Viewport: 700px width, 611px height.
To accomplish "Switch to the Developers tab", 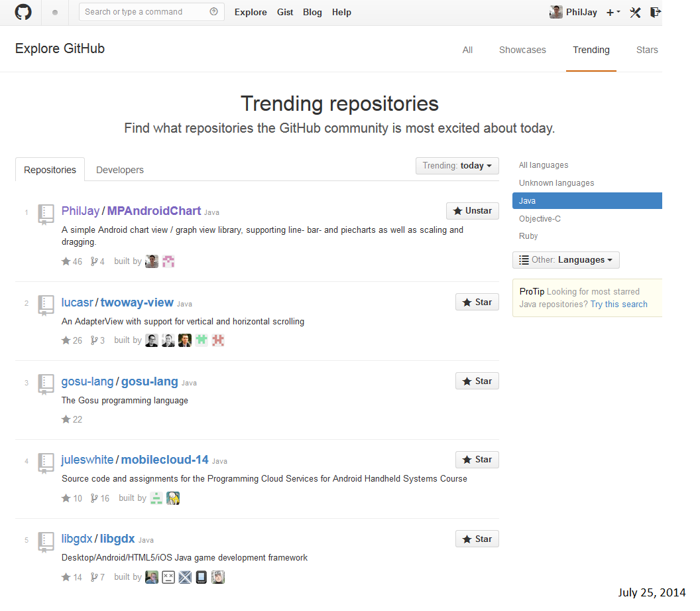I will [x=120, y=170].
